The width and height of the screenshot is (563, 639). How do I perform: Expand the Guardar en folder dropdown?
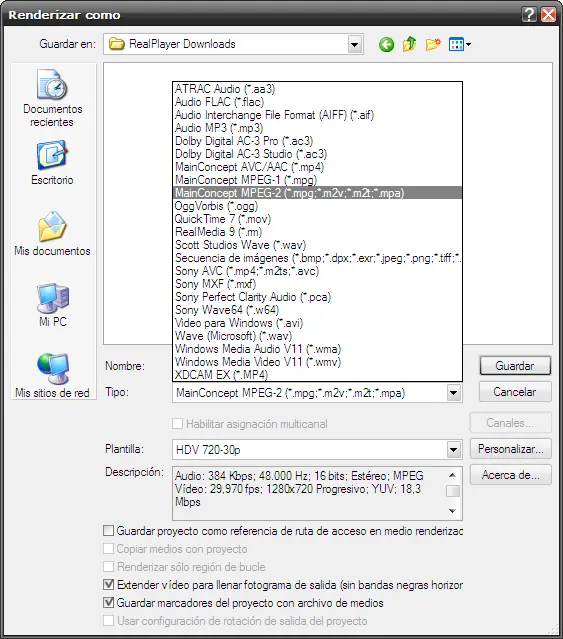coord(355,44)
